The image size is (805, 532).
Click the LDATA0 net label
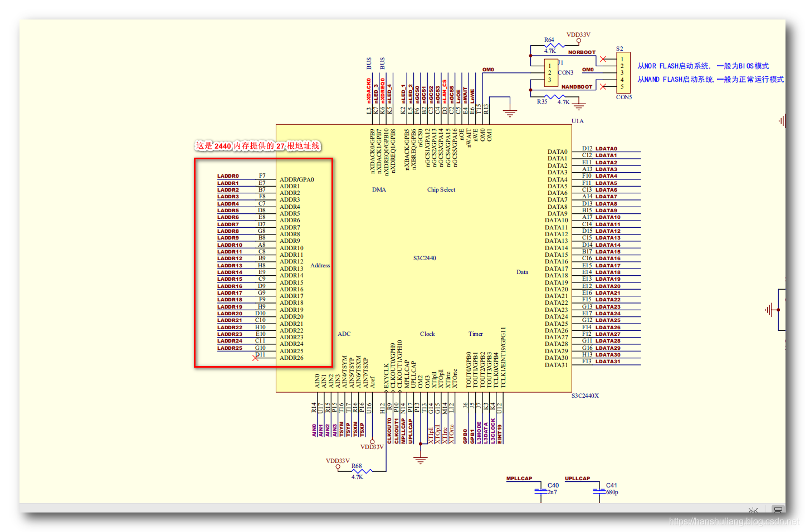pos(606,149)
